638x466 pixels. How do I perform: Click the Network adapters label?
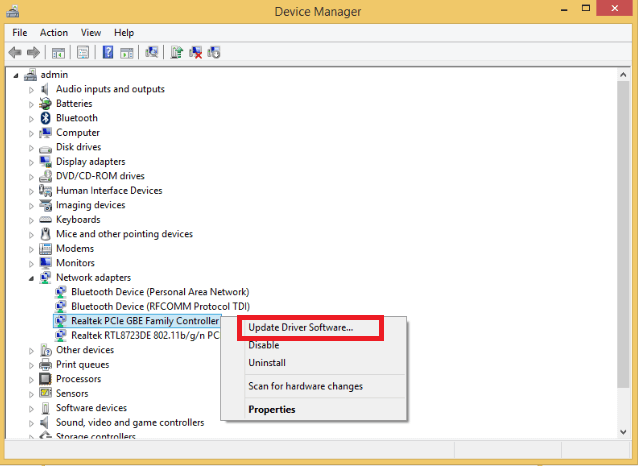94,278
